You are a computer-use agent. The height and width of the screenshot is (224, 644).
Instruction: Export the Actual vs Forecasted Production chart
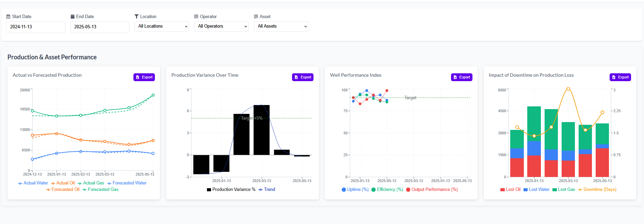pyautogui.click(x=144, y=77)
